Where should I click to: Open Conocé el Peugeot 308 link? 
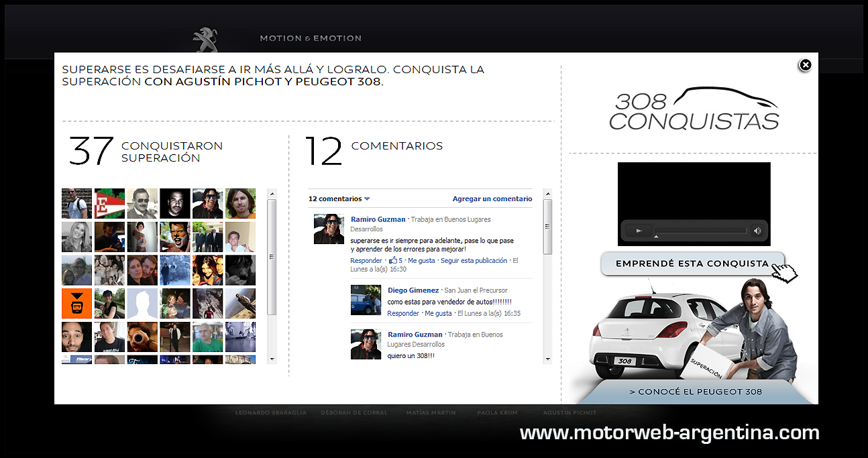[696, 392]
